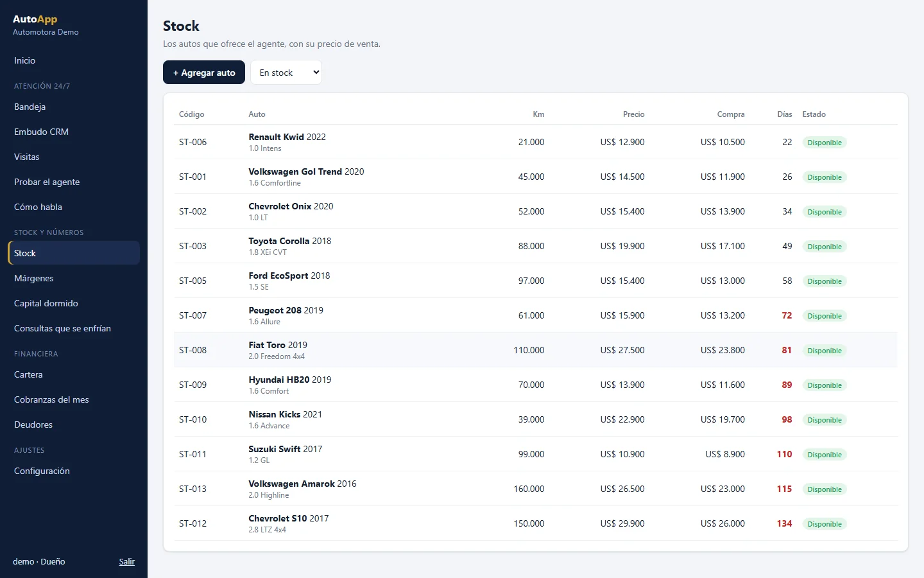Open Capital dormido page
924x578 pixels.
tap(74, 303)
